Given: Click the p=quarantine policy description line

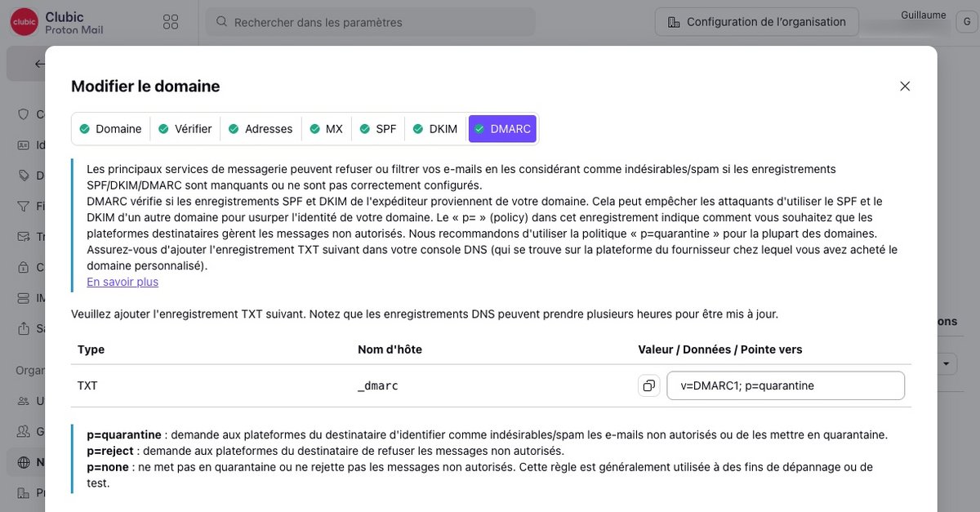Looking at the screenshot, I should [x=487, y=434].
